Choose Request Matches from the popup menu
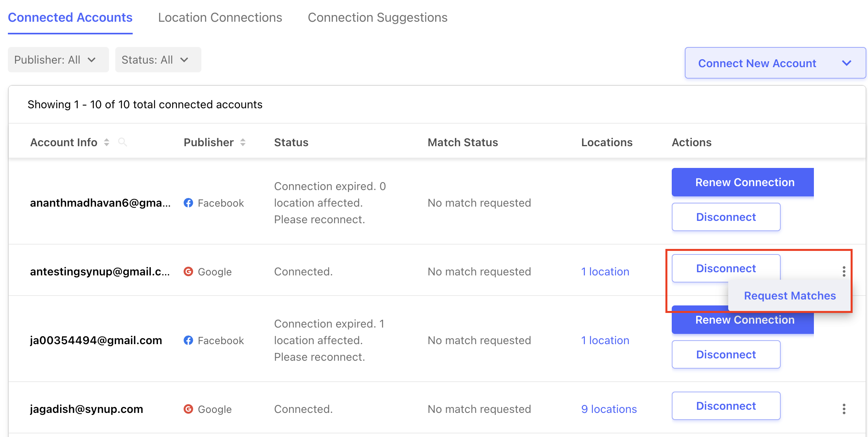 pos(790,296)
